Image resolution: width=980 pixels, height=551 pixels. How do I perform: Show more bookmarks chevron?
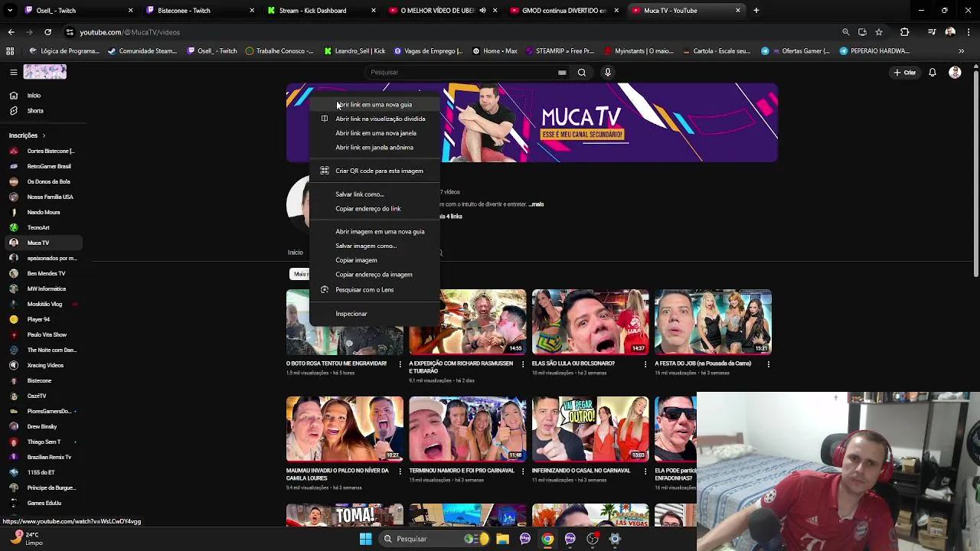coord(961,51)
